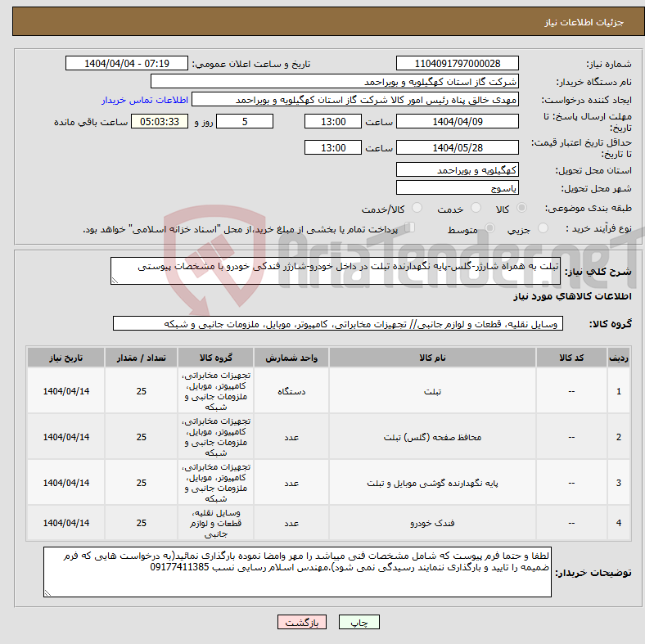This screenshot has width=645, height=644.
Task: Click the item فندک خودرو
Action: [x=432, y=523]
